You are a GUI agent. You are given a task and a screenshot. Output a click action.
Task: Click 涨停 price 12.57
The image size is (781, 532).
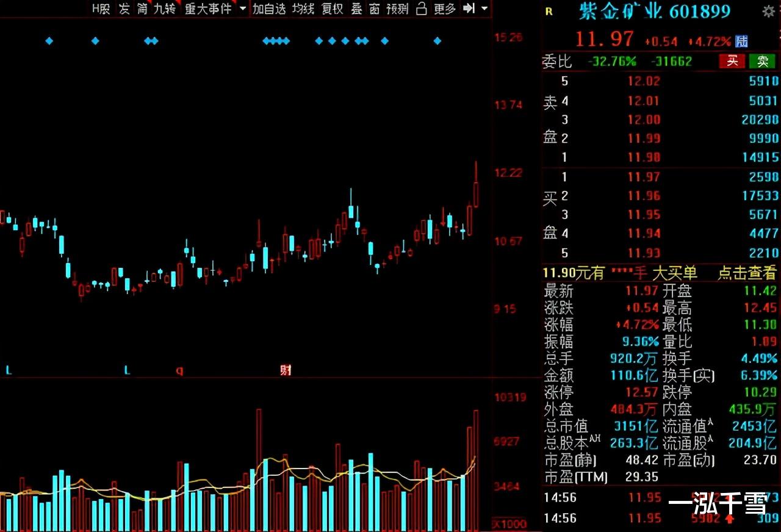click(x=642, y=392)
